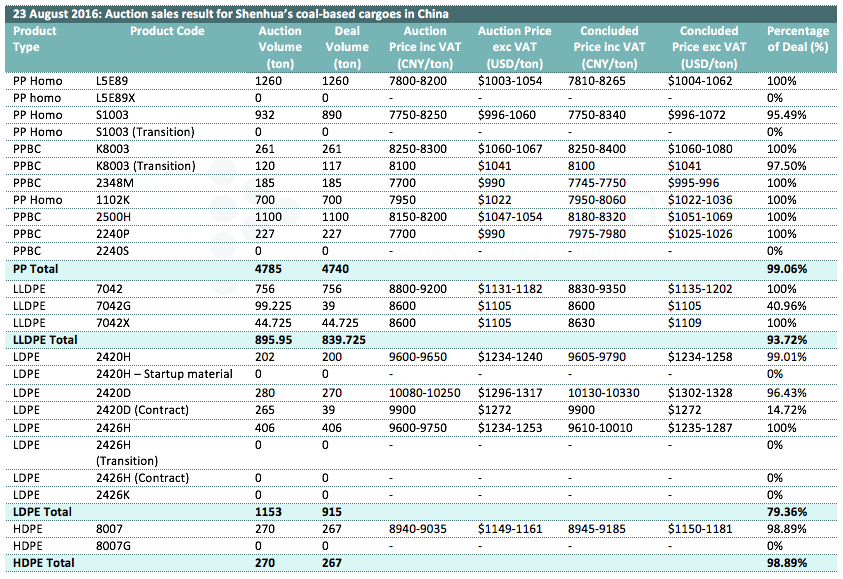Click the 2420H – Startup material cell

click(165, 374)
